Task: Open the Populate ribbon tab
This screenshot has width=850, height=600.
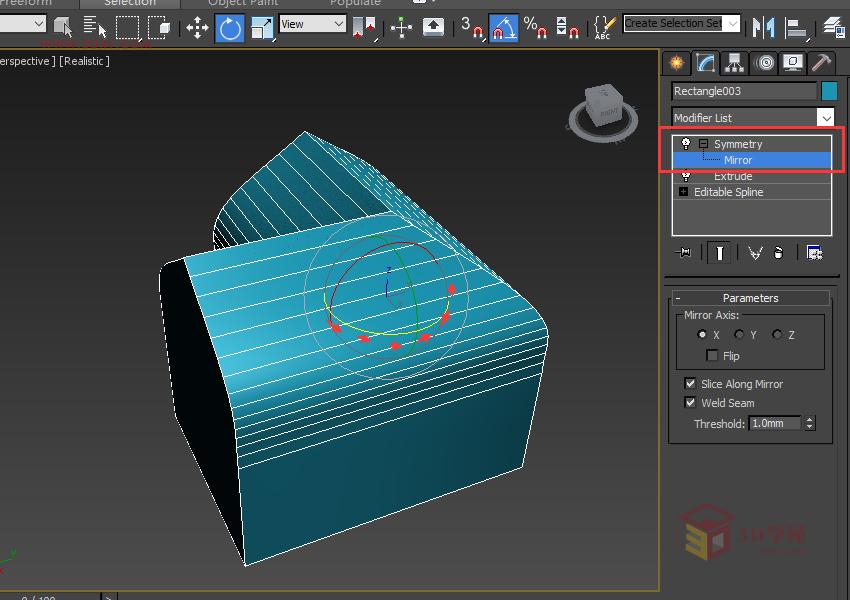Action: [355, 3]
